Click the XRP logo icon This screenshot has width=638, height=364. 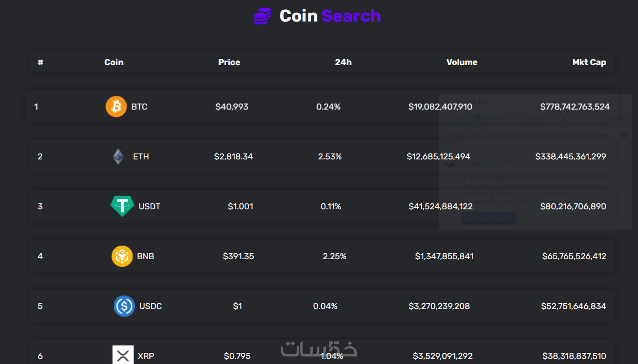[123, 355]
